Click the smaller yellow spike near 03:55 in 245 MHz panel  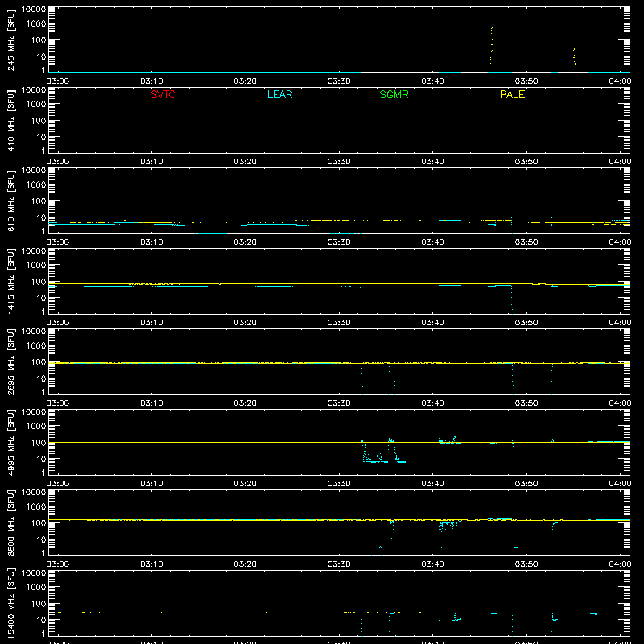(574, 57)
